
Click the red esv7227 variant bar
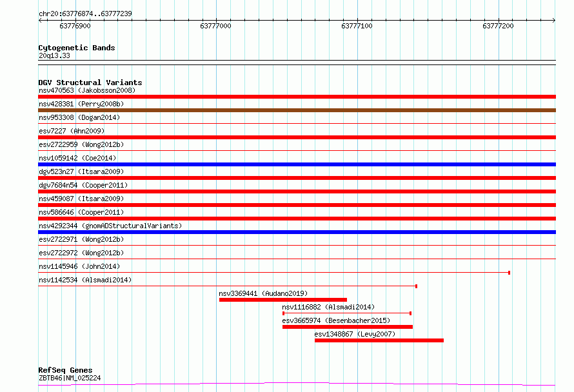[297, 137]
